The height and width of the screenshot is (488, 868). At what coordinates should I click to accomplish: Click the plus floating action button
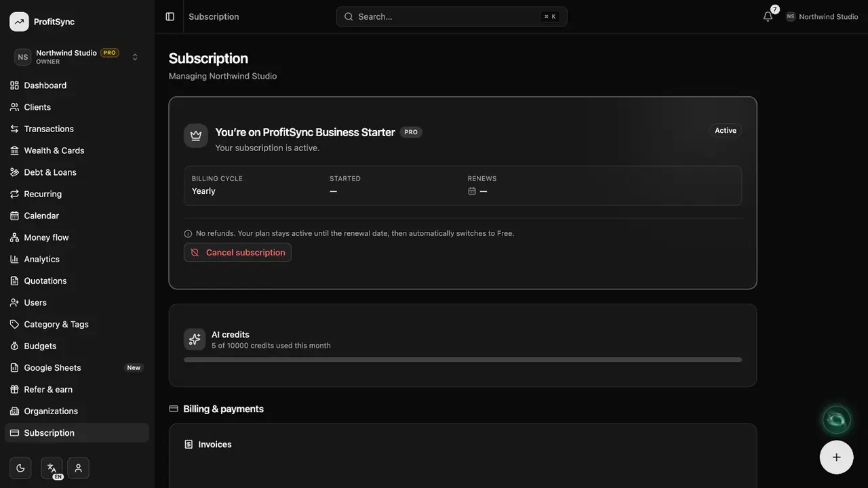[836, 457]
